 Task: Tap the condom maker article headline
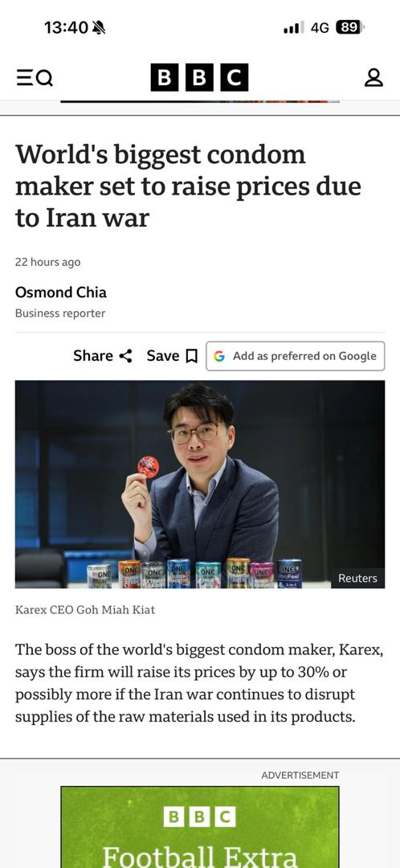[188, 186]
